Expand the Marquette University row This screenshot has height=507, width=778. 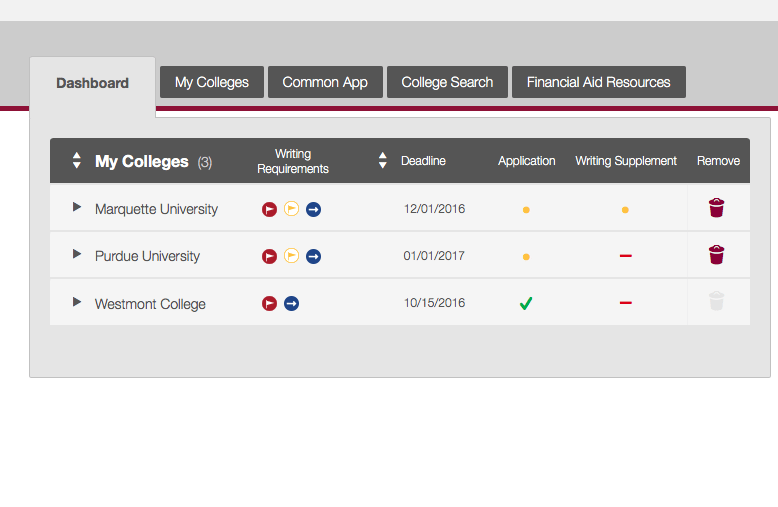(77, 207)
